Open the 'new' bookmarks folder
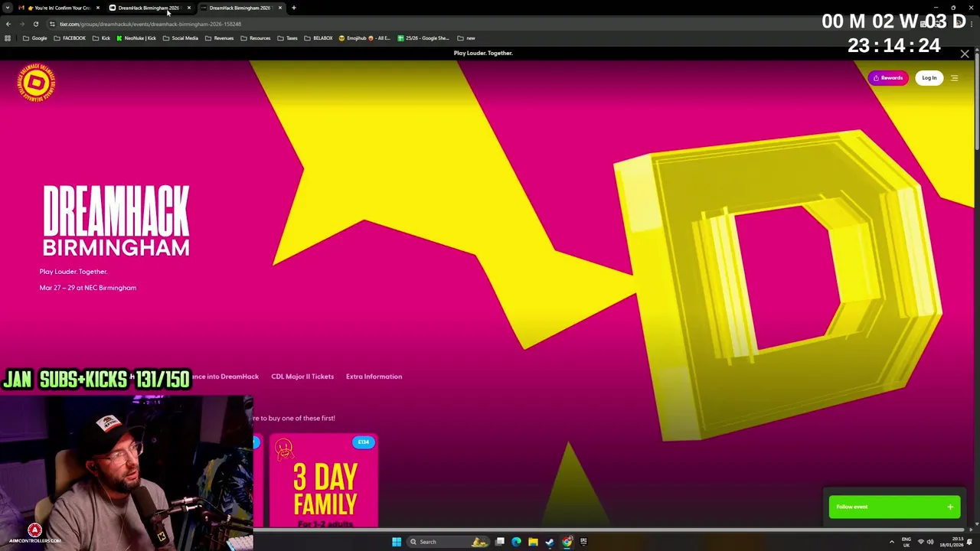The height and width of the screenshot is (551, 980). [x=466, y=38]
